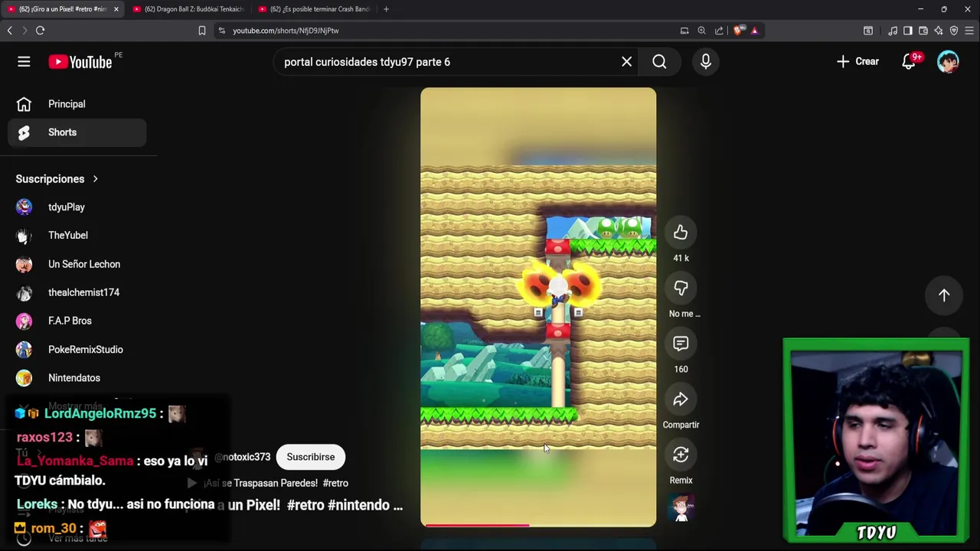The height and width of the screenshot is (551, 980).
Task: Open a new browser tab
Action: (386, 9)
